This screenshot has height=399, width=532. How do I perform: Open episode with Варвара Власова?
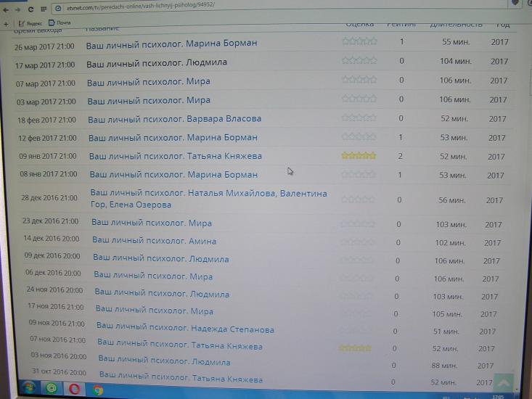pos(174,119)
